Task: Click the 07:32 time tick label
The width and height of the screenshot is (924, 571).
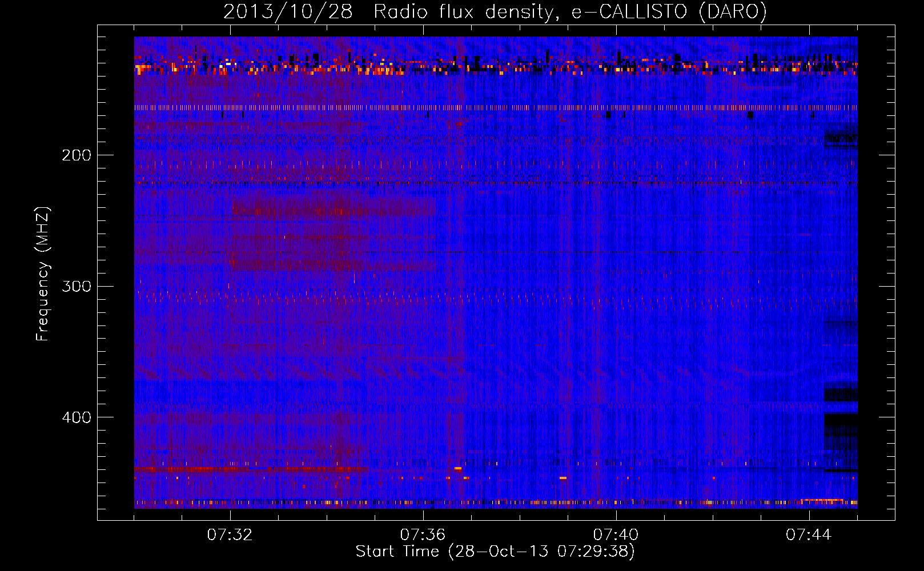Action: tap(230, 535)
